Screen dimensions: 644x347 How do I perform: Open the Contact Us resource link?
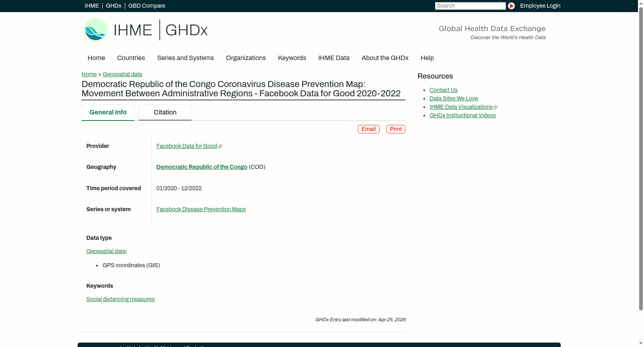pos(444,90)
